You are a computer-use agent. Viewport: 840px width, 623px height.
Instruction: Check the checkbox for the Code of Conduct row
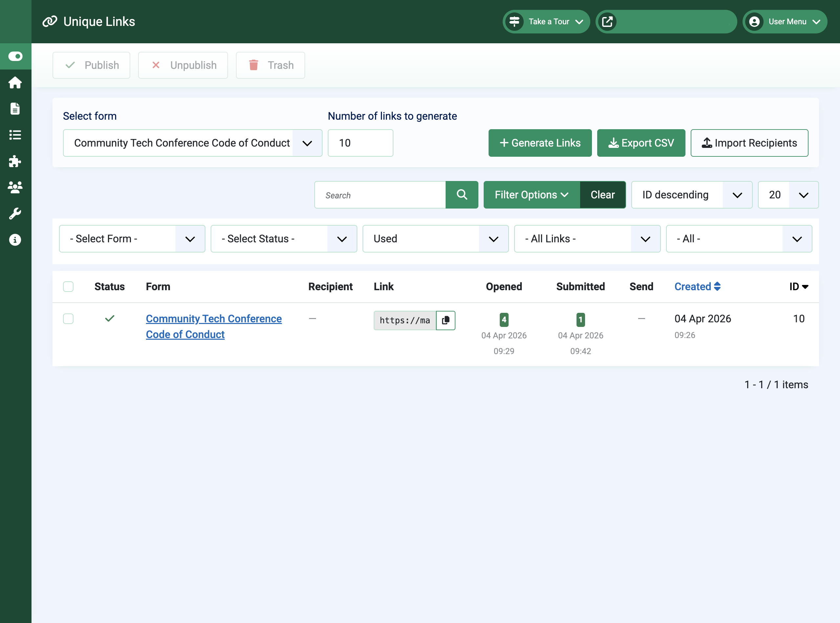(x=68, y=319)
